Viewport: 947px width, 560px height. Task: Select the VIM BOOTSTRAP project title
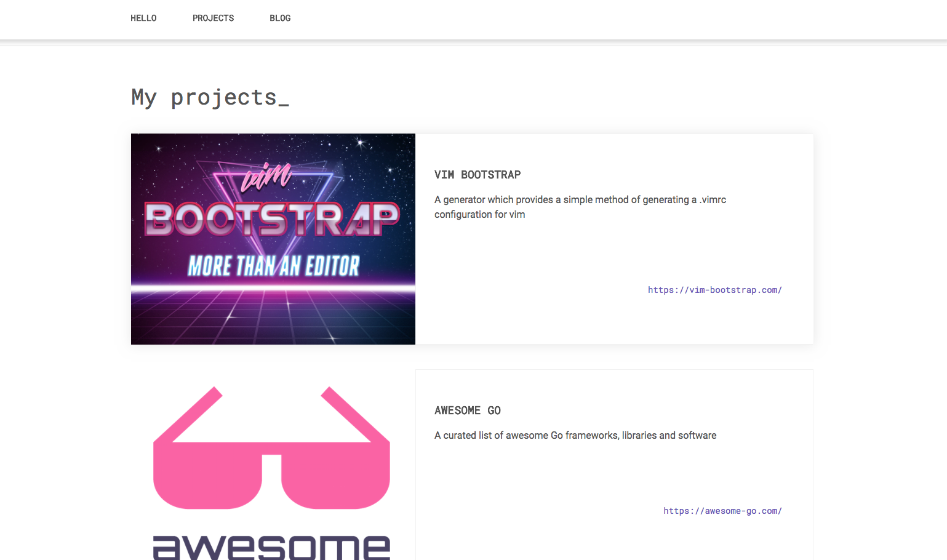point(477,175)
